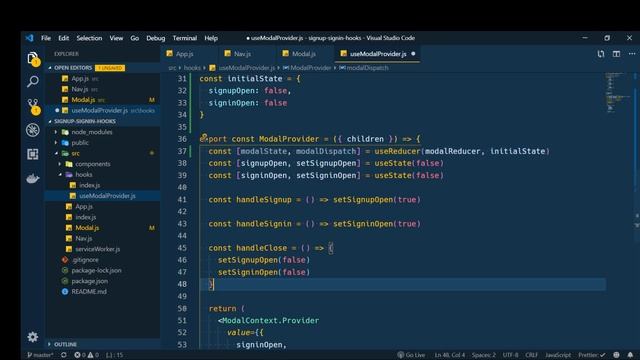Open the Terminal menu
The height and width of the screenshot is (360, 640).
point(184,38)
